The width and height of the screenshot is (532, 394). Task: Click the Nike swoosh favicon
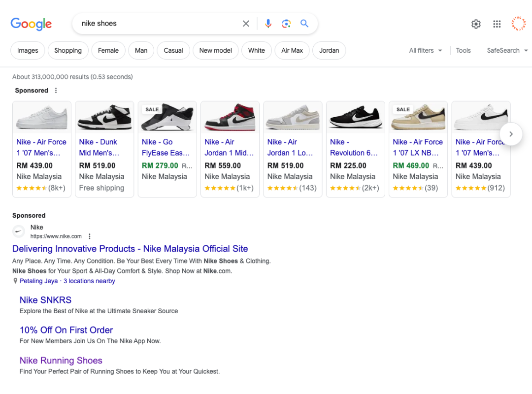point(19,231)
